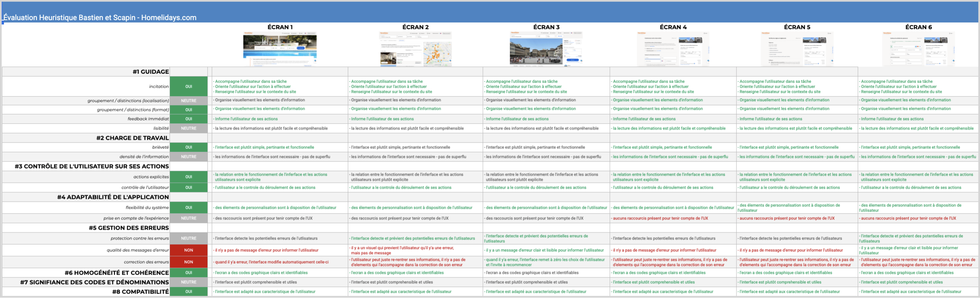Select the OUI cell for flexibilité du système
This screenshot has height=298, width=980.
pyautogui.click(x=189, y=208)
